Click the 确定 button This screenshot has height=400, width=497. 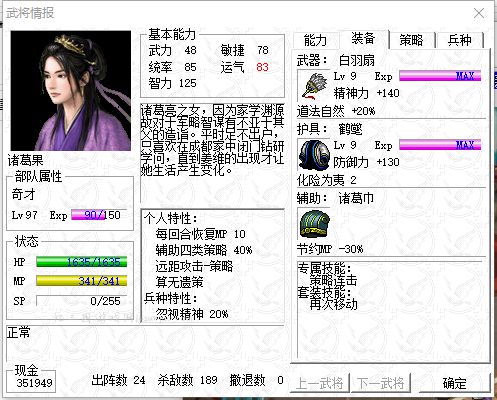[454, 383]
